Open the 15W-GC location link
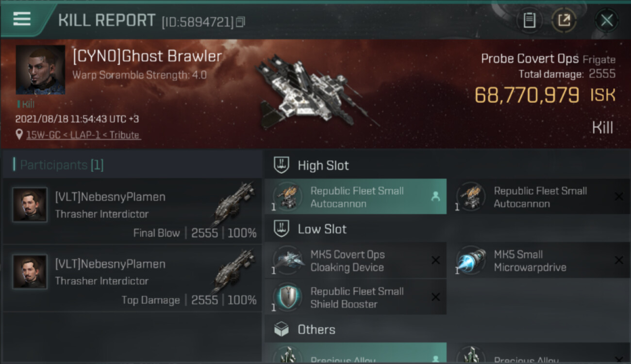The height and width of the screenshot is (364, 631). coord(83,135)
